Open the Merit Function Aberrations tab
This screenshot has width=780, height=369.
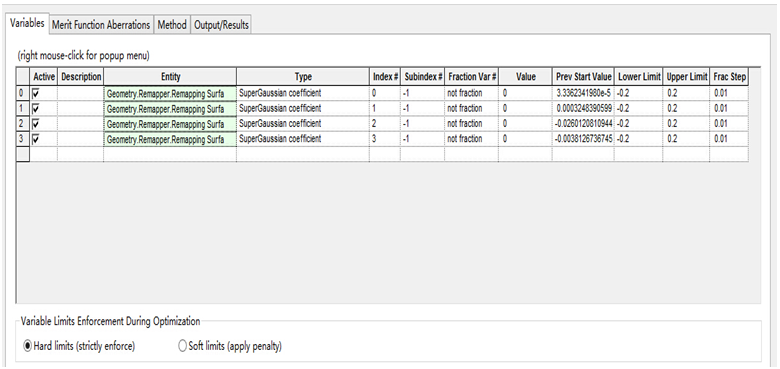101,25
